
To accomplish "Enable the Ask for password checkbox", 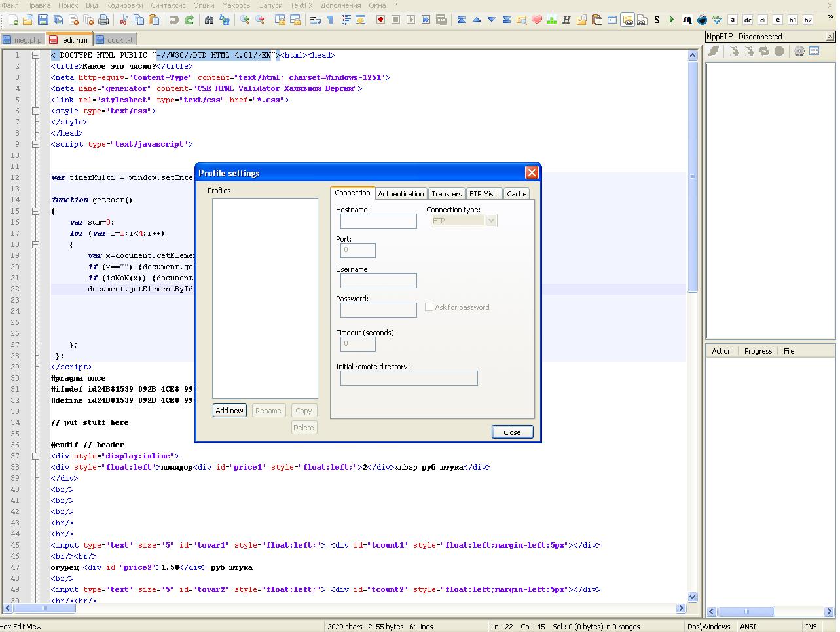I will (x=429, y=307).
